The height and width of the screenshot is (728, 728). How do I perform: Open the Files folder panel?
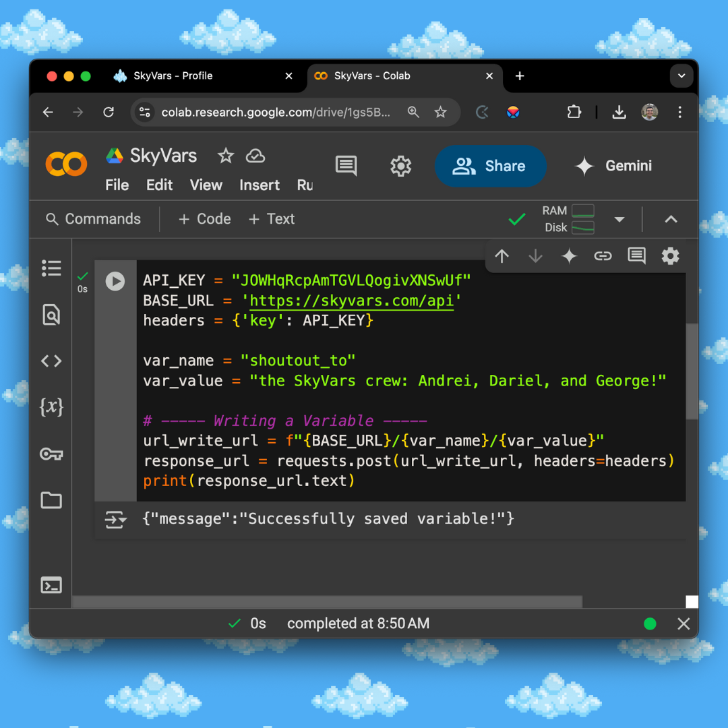coord(51,500)
